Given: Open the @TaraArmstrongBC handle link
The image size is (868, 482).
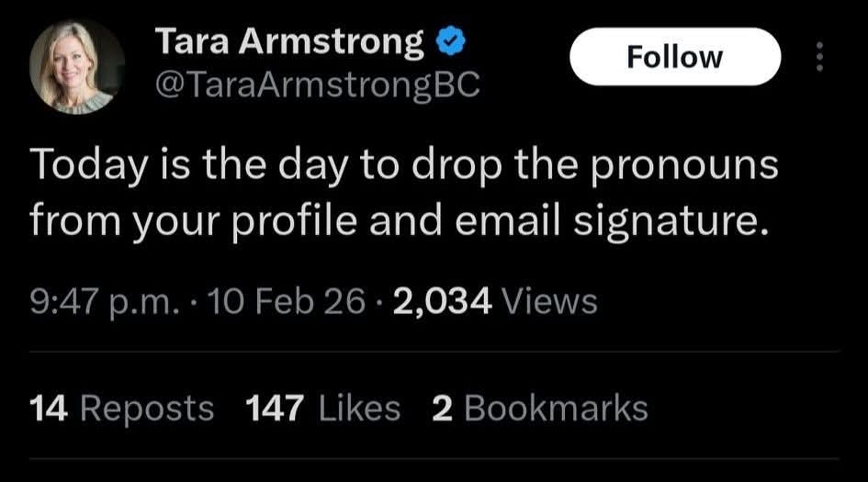Looking at the screenshot, I should 317,85.
